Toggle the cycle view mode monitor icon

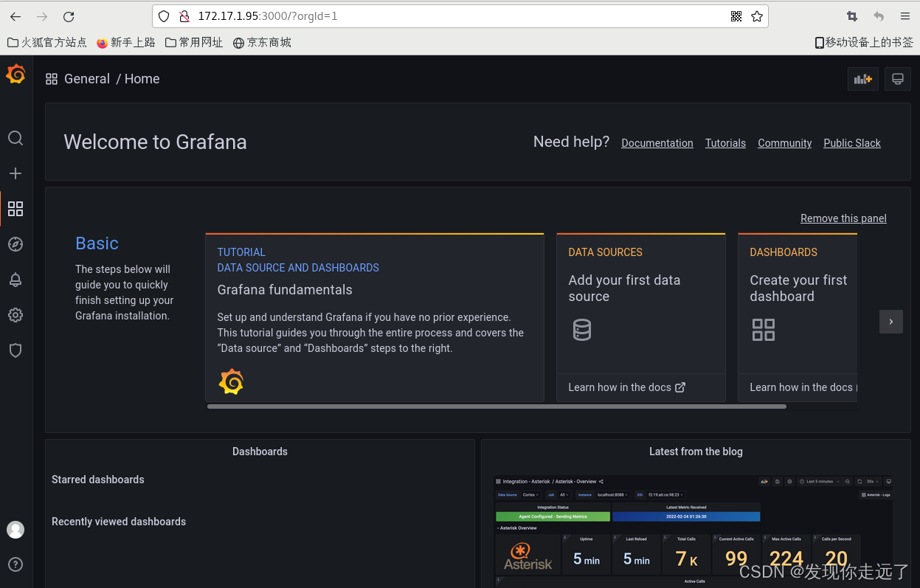pos(897,79)
